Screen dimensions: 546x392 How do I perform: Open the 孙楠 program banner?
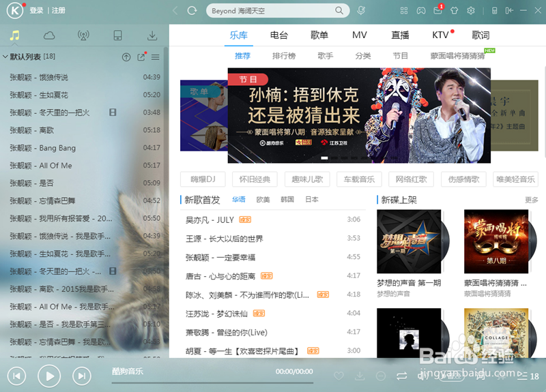(x=359, y=115)
